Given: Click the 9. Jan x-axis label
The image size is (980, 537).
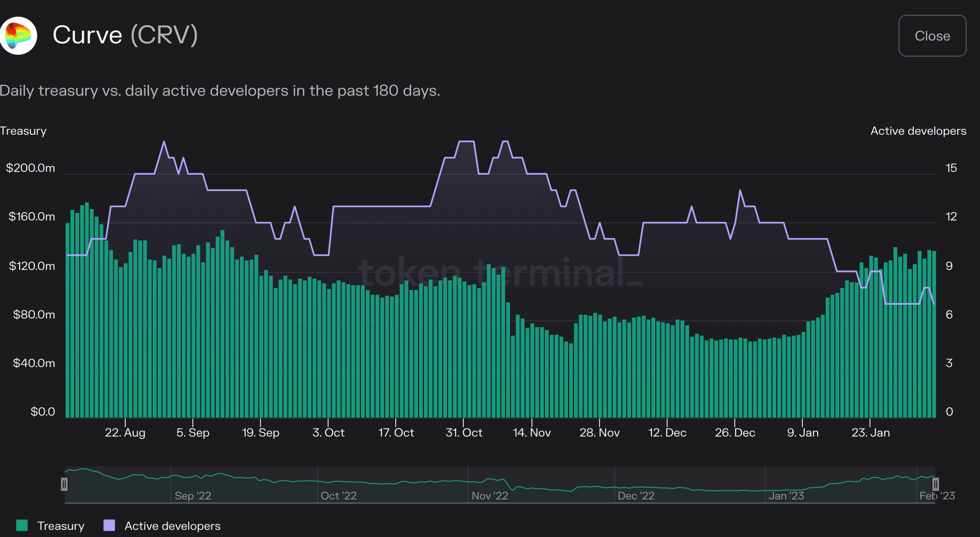Looking at the screenshot, I should 803,433.
